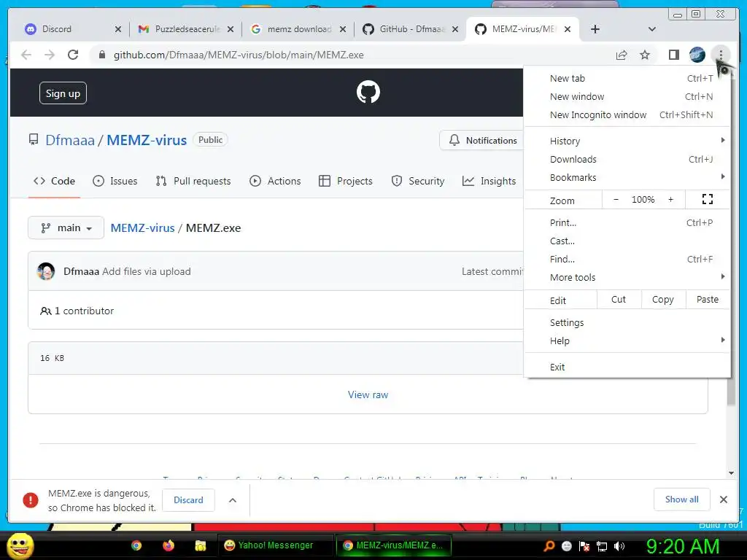
Task: Open the Security repository tab
Action: 418,181
